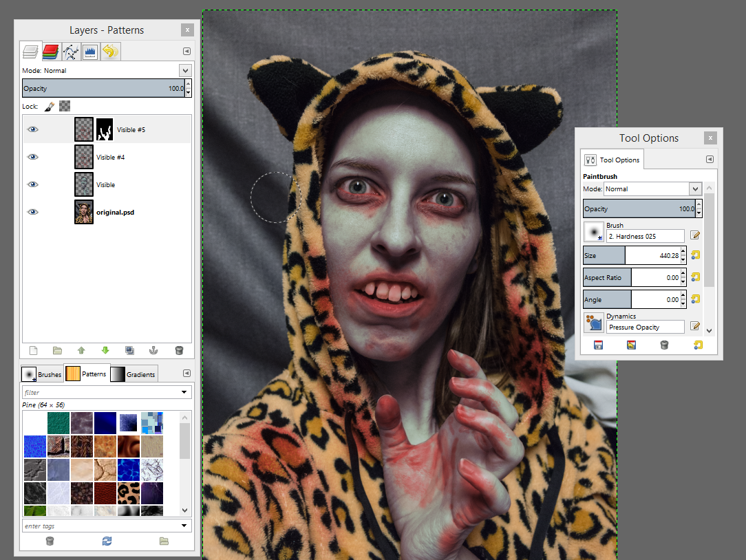Image resolution: width=746 pixels, height=560 pixels.
Task: Open the Undo History tab
Action: 110,51
